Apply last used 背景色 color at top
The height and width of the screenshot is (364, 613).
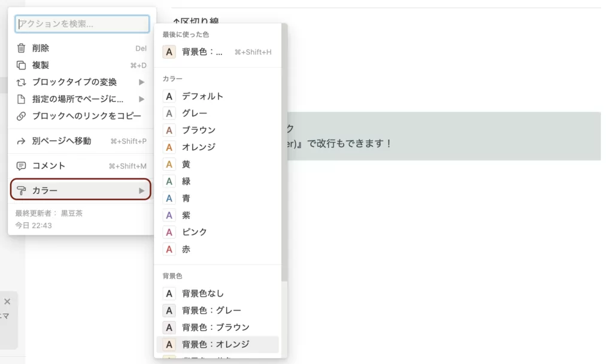coord(217,51)
